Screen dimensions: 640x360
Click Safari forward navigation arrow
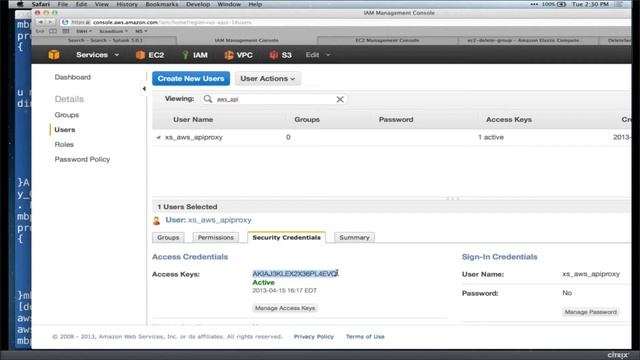(x=50, y=22)
